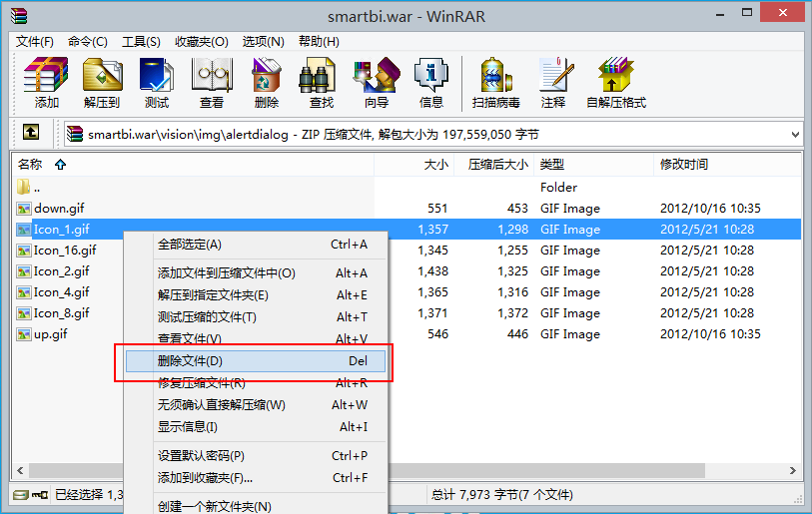
Task: Click the horizontal scrollbar right arrow
Action: click(x=793, y=470)
